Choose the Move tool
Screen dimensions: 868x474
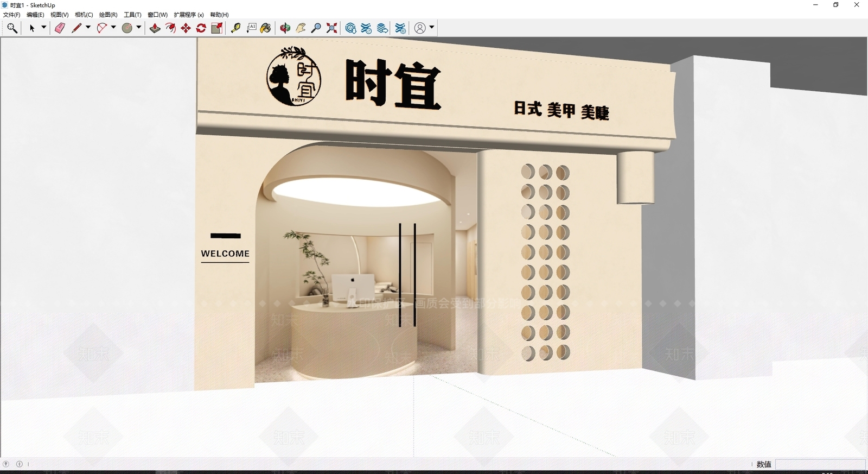point(186,28)
